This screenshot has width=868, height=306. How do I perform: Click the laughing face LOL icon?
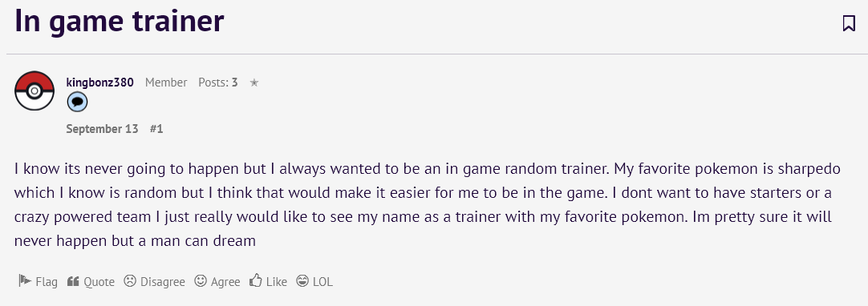click(x=302, y=281)
